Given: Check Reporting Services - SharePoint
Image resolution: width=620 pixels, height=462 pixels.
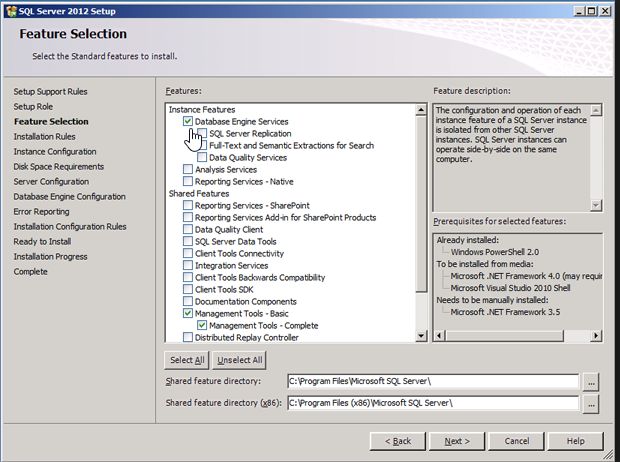Looking at the screenshot, I should [188, 205].
